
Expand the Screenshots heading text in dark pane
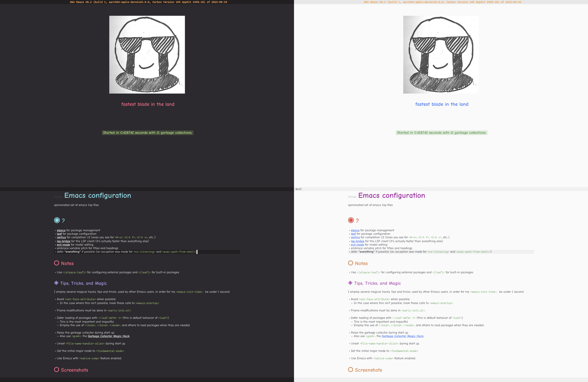pos(74,370)
